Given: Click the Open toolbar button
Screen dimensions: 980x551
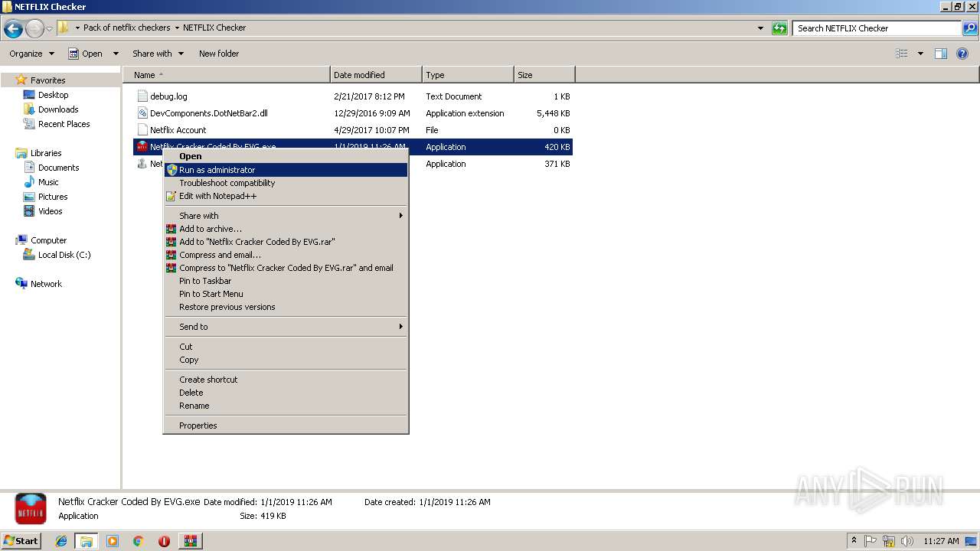Looking at the screenshot, I should coord(87,54).
